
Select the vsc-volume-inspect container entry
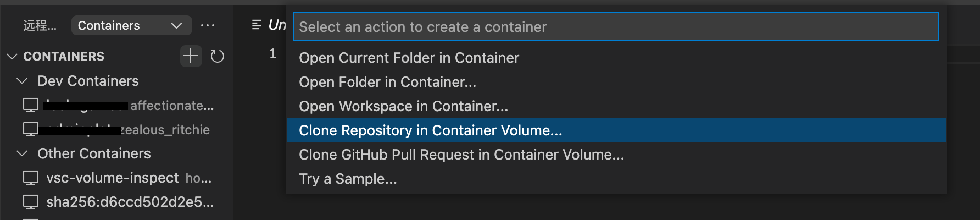pyautogui.click(x=112, y=178)
